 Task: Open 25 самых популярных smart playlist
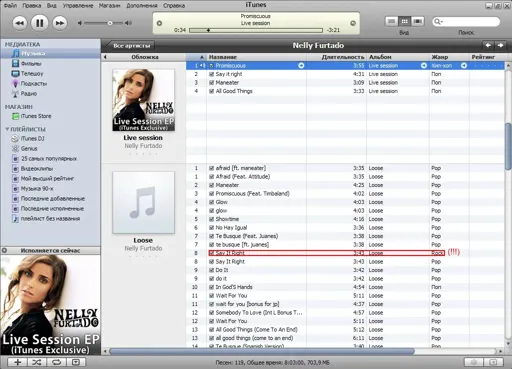pyautogui.click(x=49, y=158)
